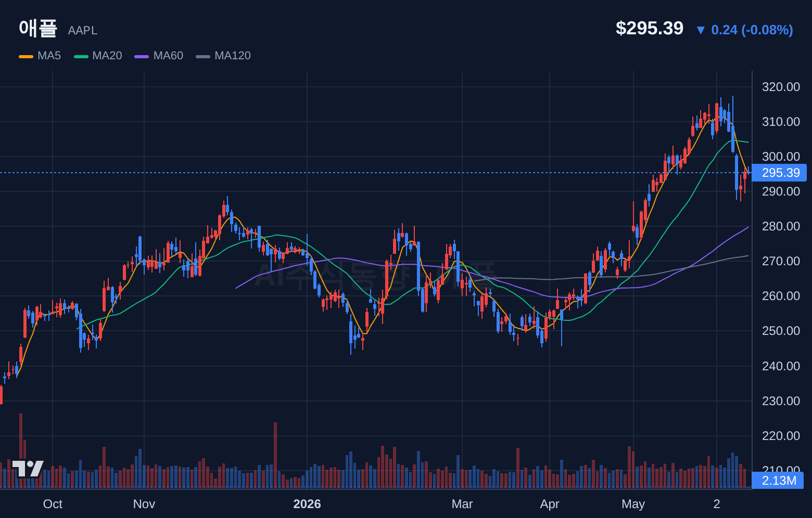Click the 260.00 price axis value
The image size is (812, 518).
tap(781, 296)
